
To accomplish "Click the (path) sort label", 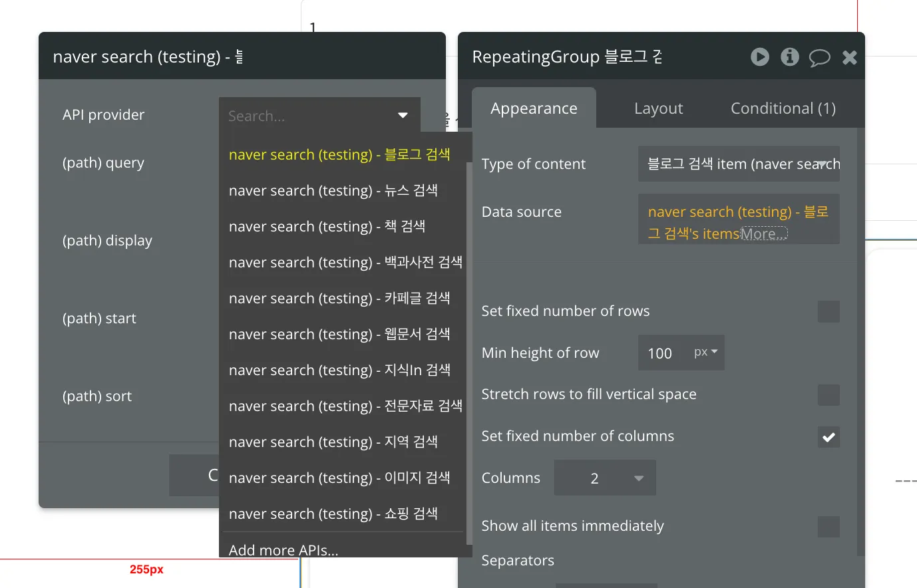I will click(x=97, y=396).
